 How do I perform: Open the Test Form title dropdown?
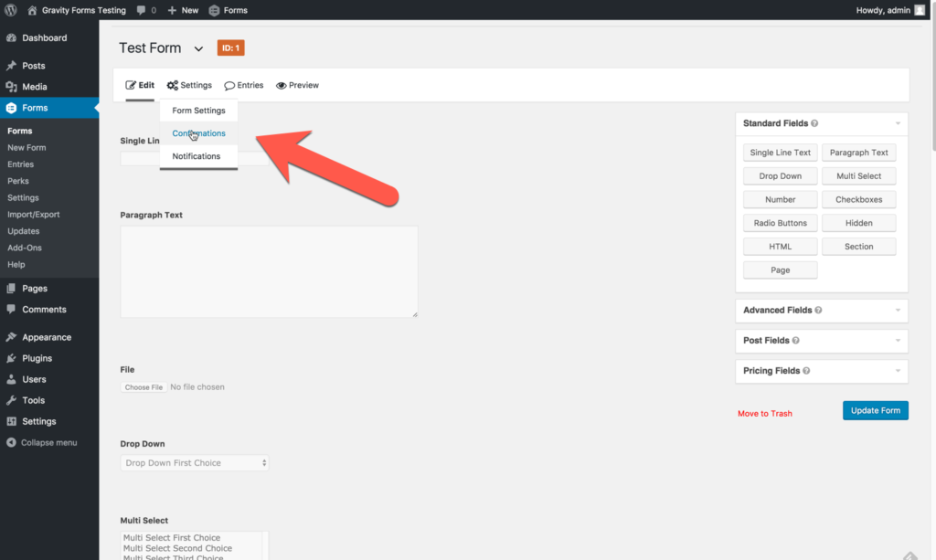[198, 48]
